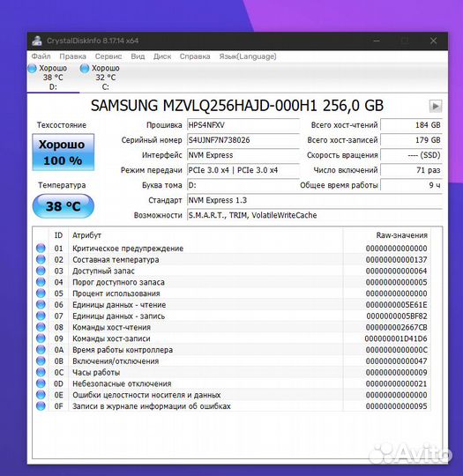Viewport: 463px width, 476px height.
Task: Click the total host writes value 179 GB
Action: coord(411,140)
